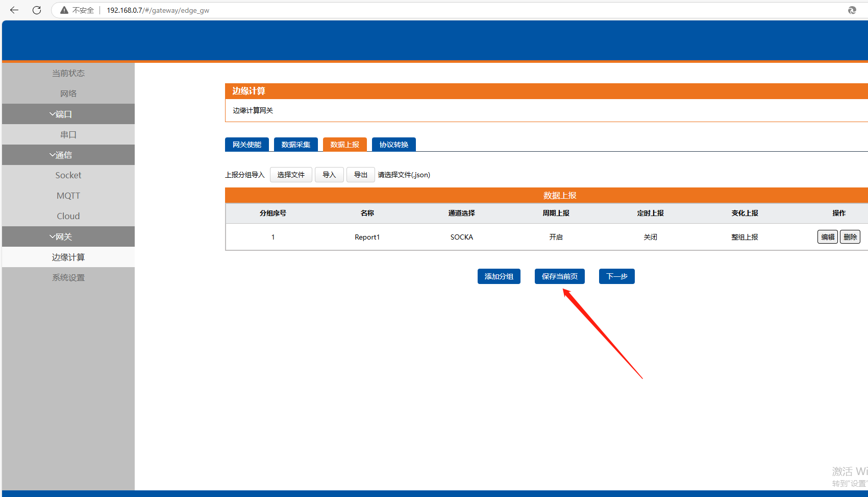Click the insecure site warning icon
The image size is (868, 497).
(64, 10)
